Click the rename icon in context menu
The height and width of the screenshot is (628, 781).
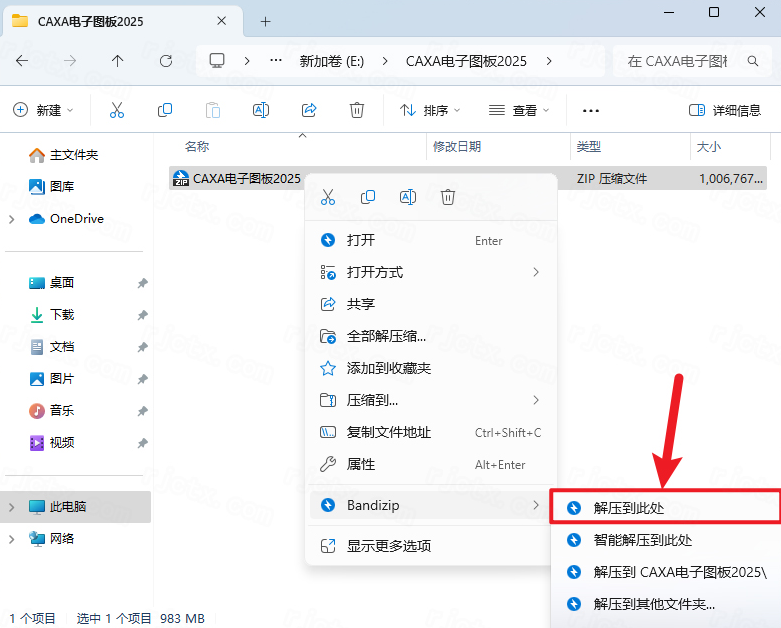coord(408,197)
